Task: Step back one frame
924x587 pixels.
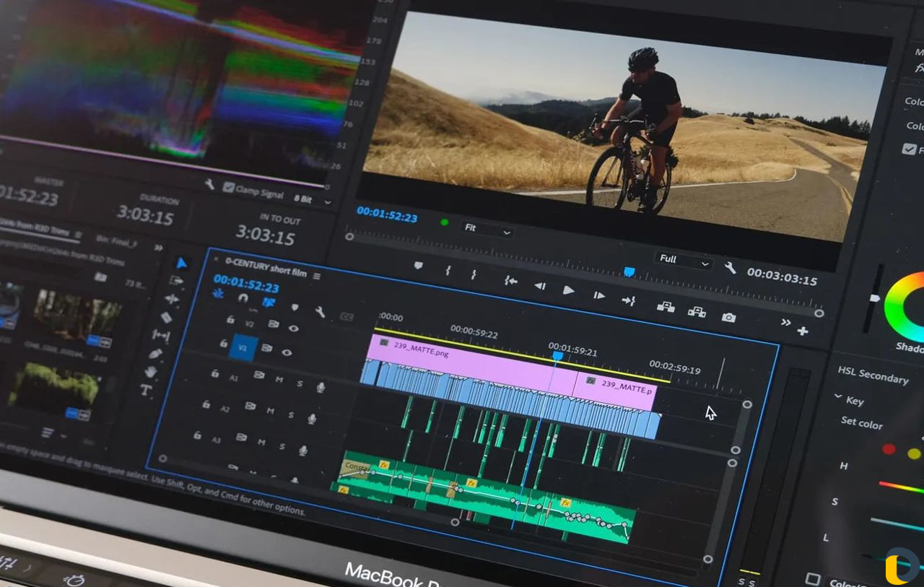Action: (x=539, y=285)
